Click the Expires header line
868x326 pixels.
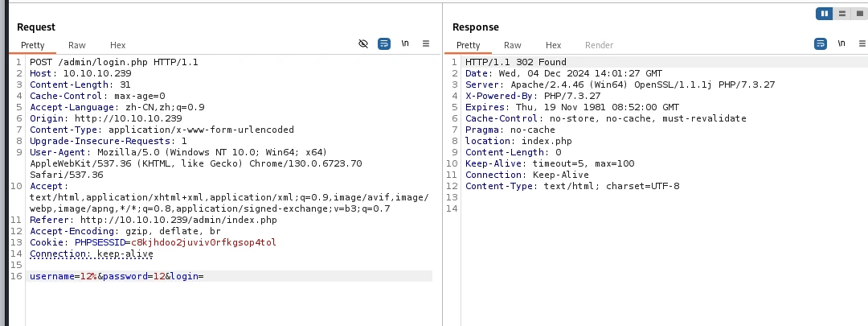pyautogui.click(x=572, y=107)
